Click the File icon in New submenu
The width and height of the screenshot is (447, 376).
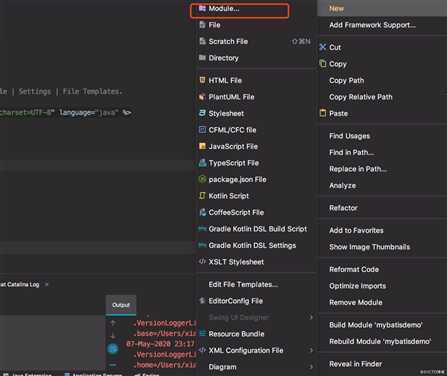[x=202, y=25]
